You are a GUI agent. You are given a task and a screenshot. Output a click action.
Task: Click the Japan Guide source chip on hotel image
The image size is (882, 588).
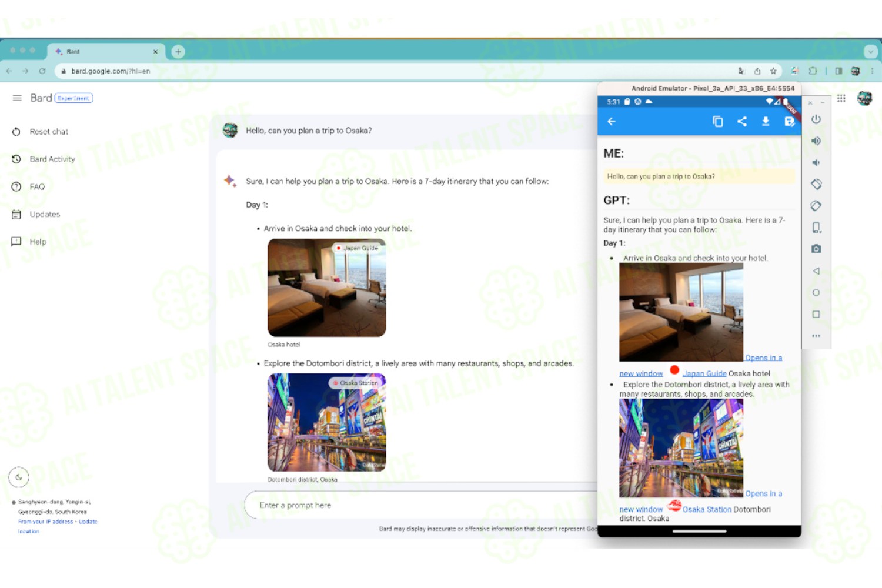[x=358, y=248]
